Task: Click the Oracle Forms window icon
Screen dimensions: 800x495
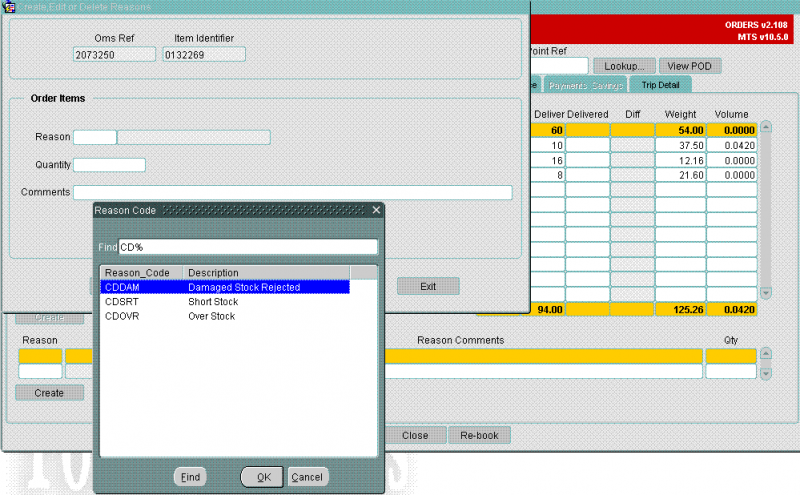Action: (x=9, y=7)
